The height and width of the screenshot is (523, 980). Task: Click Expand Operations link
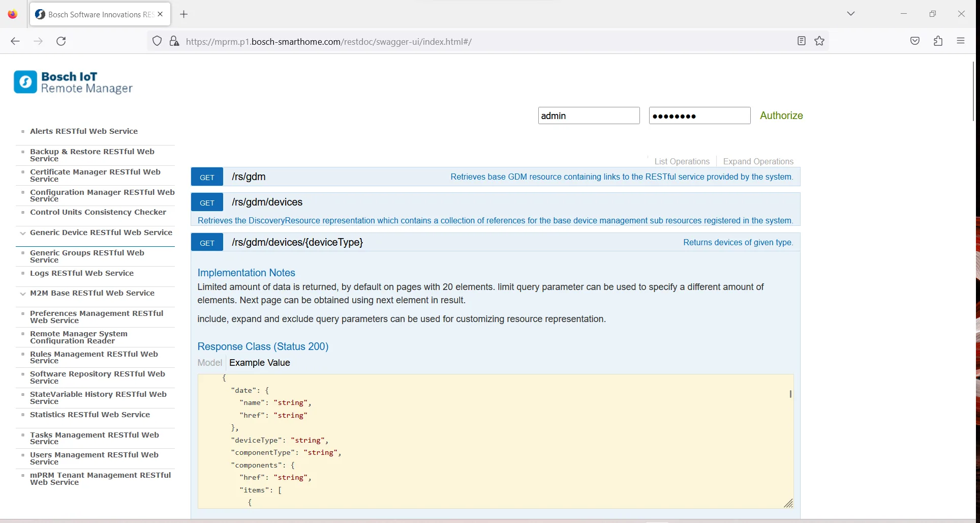(x=758, y=161)
